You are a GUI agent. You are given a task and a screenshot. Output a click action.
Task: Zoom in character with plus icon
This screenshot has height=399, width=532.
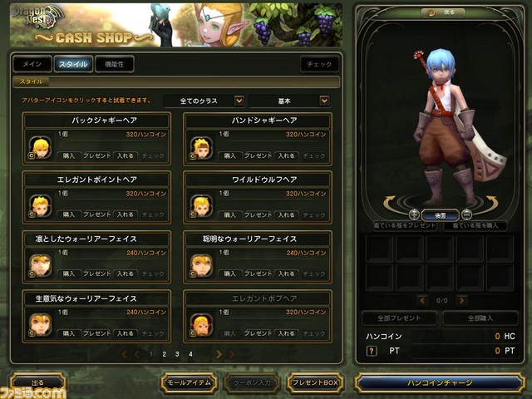click(x=414, y=214)
